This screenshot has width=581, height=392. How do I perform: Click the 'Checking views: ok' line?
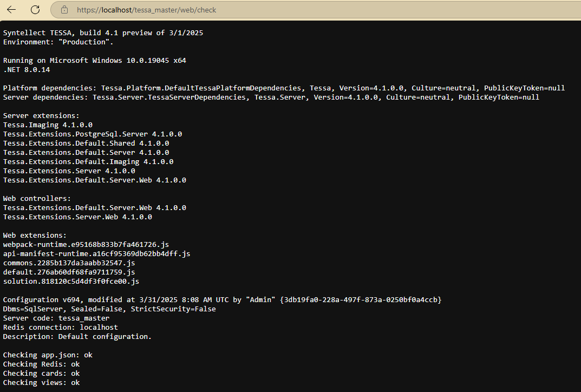(41, 383)
